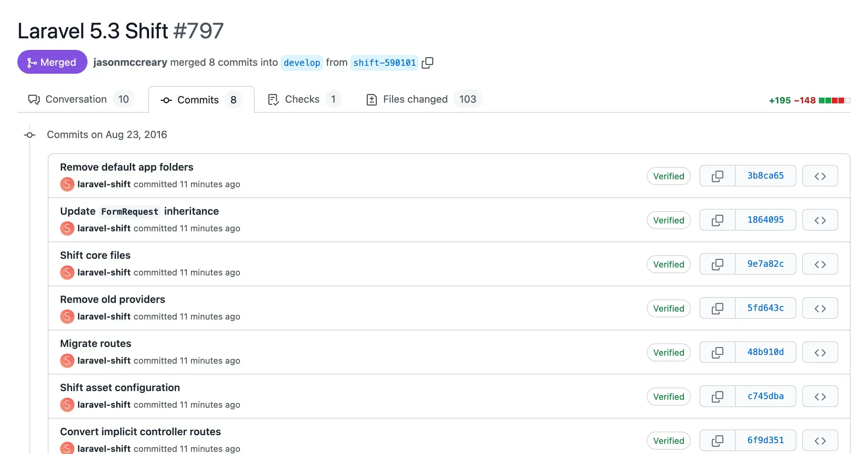The height and width of the screenshot is (454, 868).
Task: Click the purple Merged status badge
Action: click(x=52, y=62)
